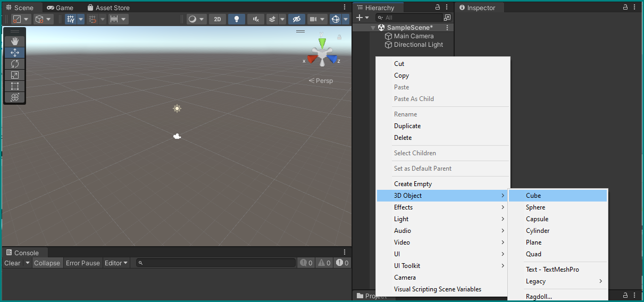The width and height of the screenshot is (644, 302).
Task: Select the Scale tool
Action: [x=15, y=75]
